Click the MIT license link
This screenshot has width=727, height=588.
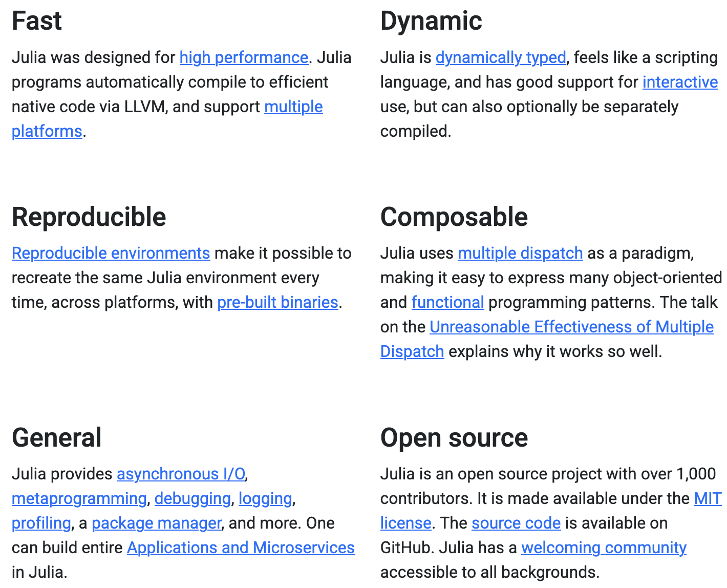pos(707,498)
